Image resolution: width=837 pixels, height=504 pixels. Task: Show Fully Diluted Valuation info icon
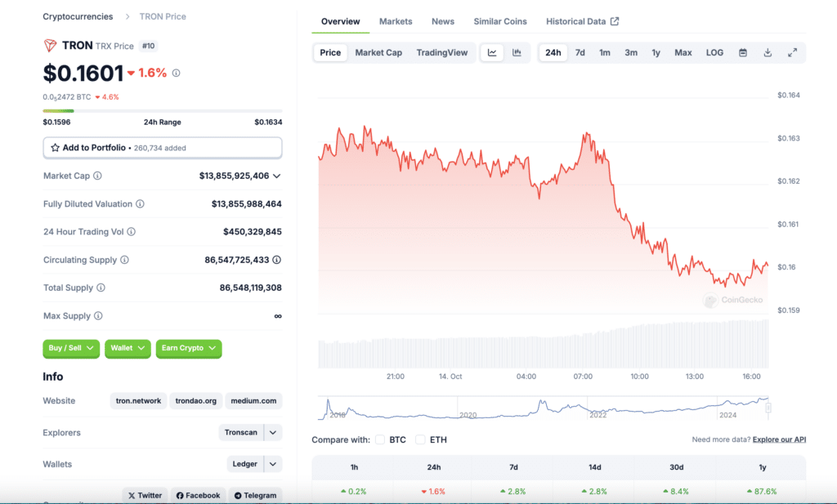140,203
